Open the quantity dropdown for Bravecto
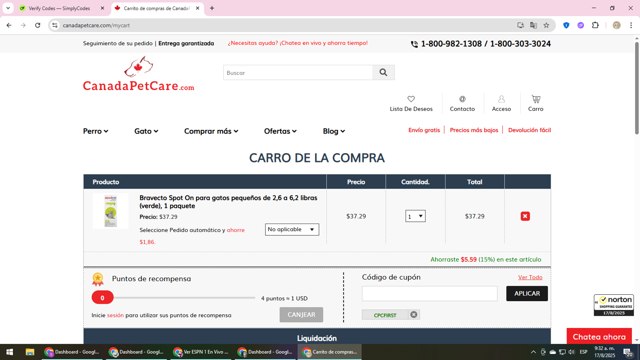640x360 pixels. 415,216
